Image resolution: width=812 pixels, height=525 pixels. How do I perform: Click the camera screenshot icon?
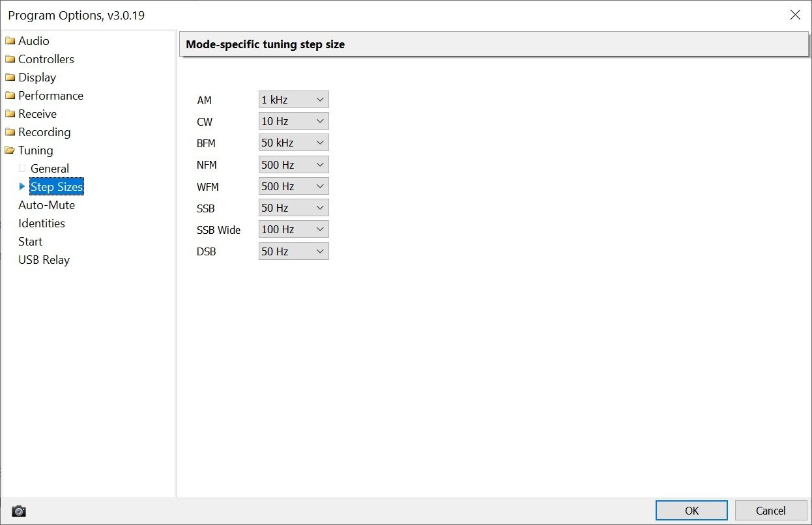tap(19, 511)
